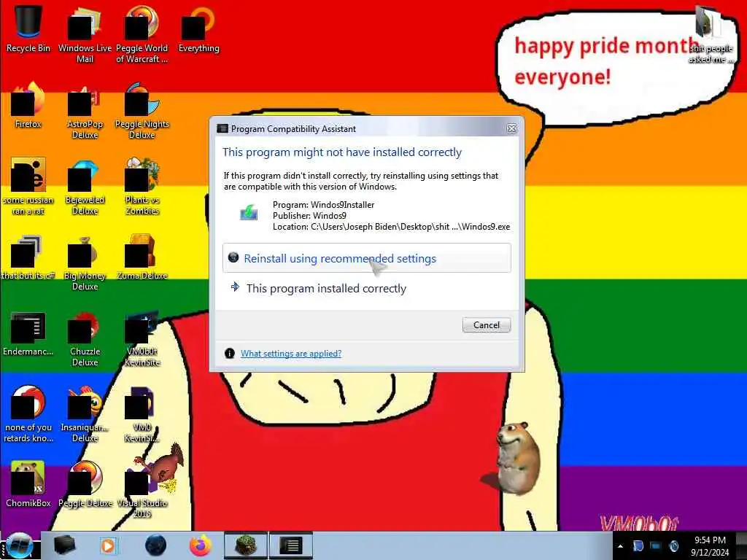The height and width of the screenshot is (560, 747).
Task: Click the Windos9Installer program icon in dialog
Action: [249, 212]
